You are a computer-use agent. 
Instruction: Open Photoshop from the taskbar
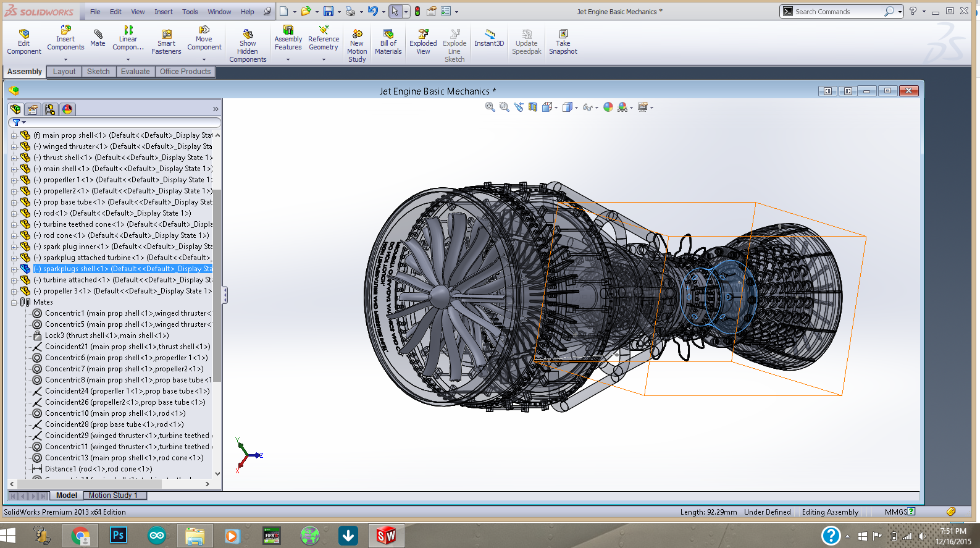[x=118, y=535]
